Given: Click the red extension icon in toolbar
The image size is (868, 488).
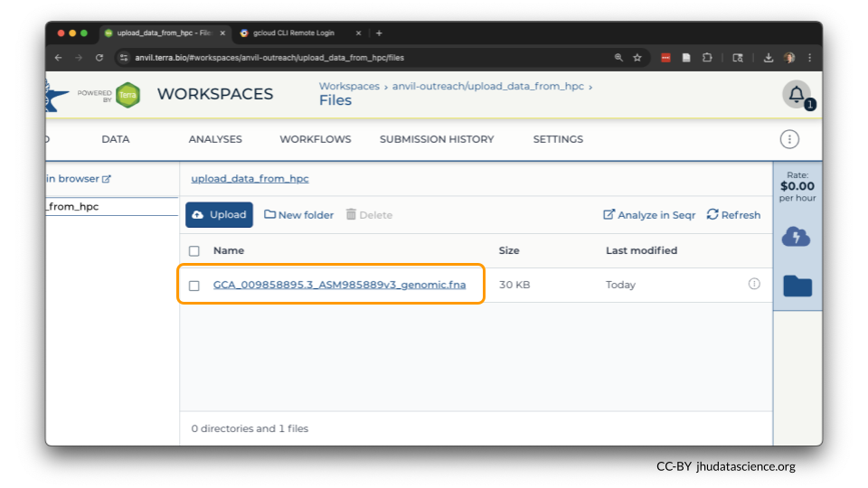Looking at the screenshot, I should (x=666, y=58).
